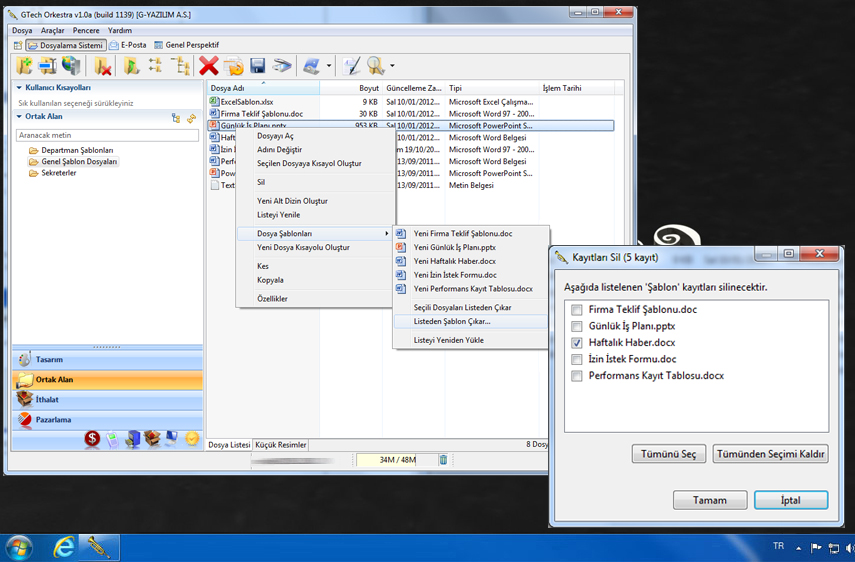Click the magnifier search toolbar icon
Image resolution: width=855 pixels, height=562 pixels.
click(376, 66)
